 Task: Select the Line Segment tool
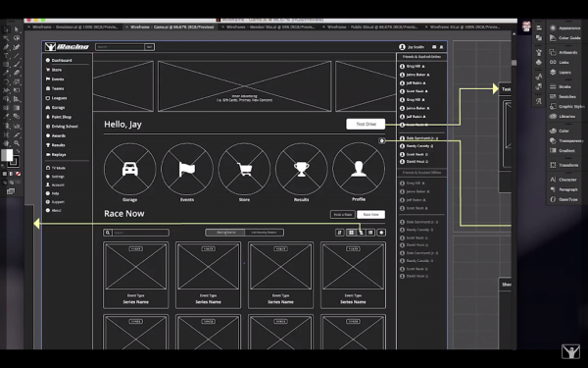[x=17, y=56]
